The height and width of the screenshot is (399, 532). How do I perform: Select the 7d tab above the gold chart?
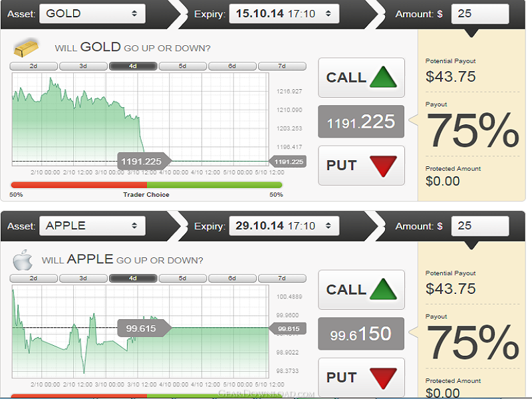tap(282, 66)
